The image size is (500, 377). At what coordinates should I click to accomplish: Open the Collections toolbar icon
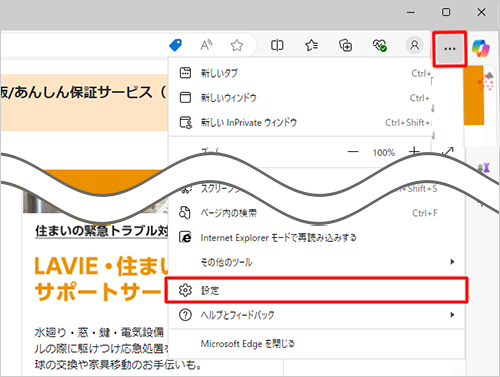coord(345,45)
